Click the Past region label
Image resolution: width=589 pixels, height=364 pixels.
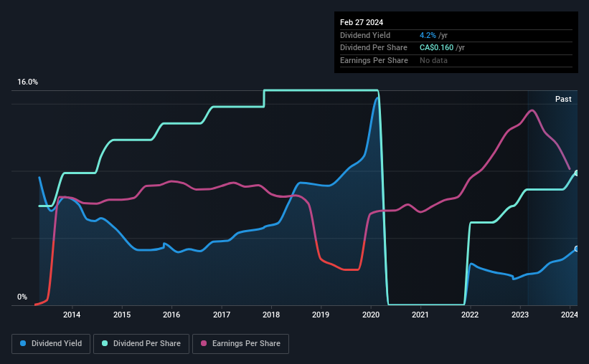click(x=563, y=99)
